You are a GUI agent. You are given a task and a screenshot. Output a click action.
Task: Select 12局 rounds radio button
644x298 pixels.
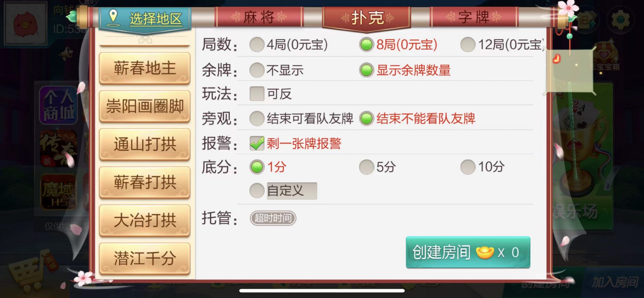[468, 45]
